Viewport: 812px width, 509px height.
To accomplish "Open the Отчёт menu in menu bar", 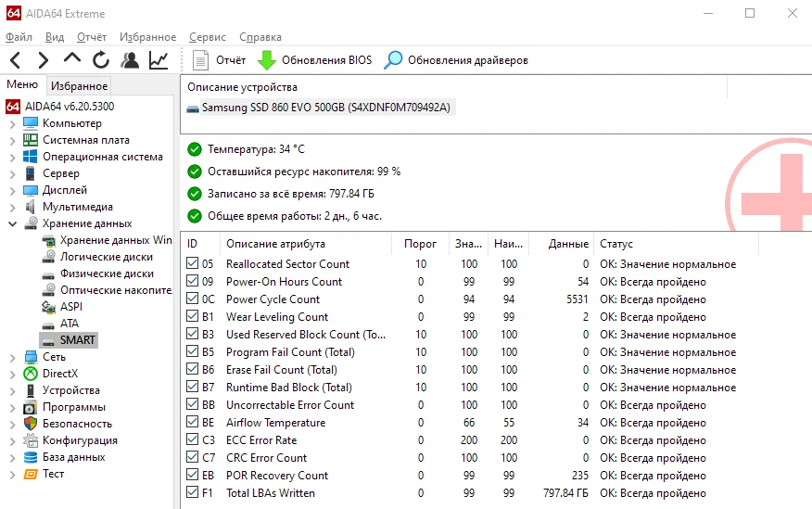I will 92,37.
